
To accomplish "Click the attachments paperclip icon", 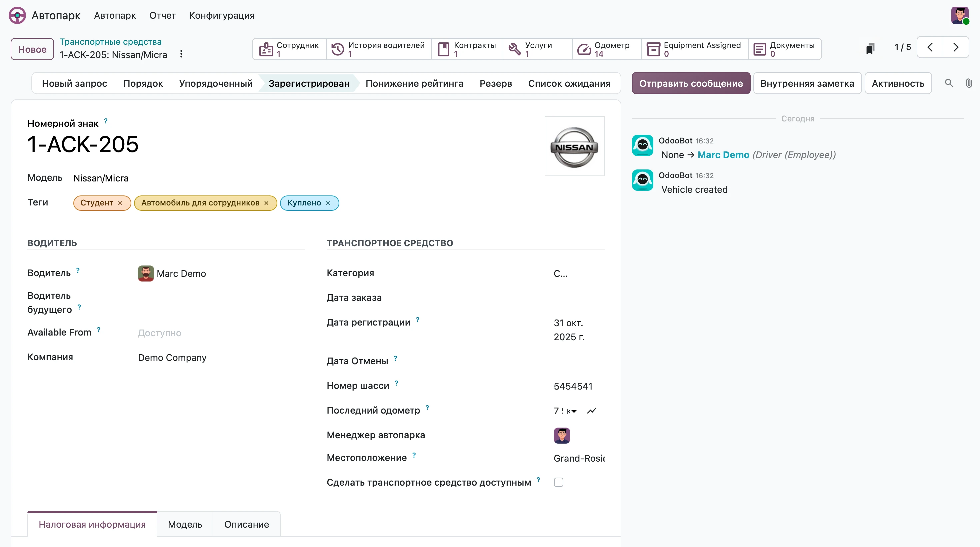I will point(969,83).
